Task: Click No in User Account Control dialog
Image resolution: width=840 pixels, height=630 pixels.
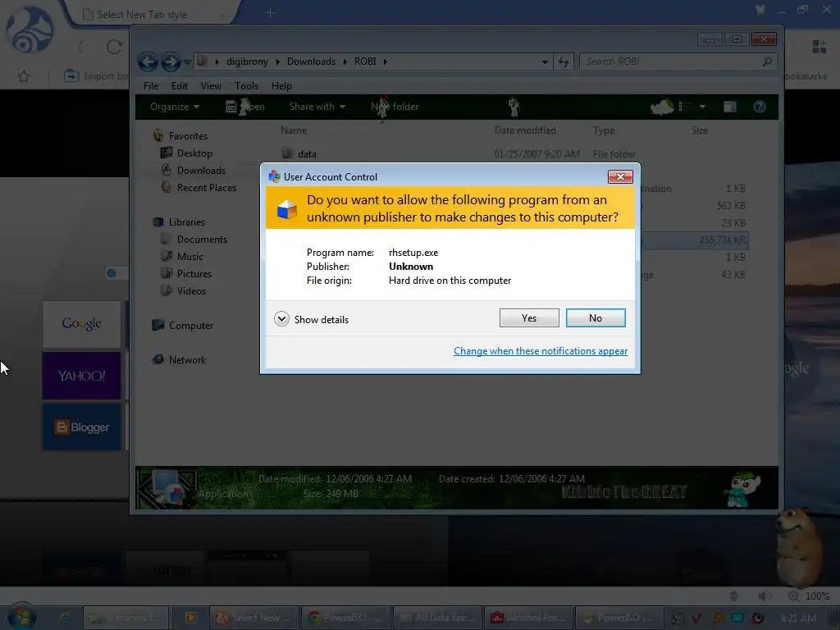Action: click(596, 318)
